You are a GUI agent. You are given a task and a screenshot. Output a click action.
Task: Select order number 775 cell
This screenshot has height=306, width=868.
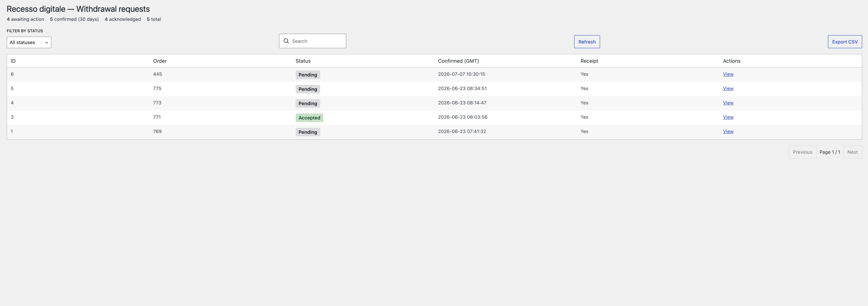pos(157,88)
